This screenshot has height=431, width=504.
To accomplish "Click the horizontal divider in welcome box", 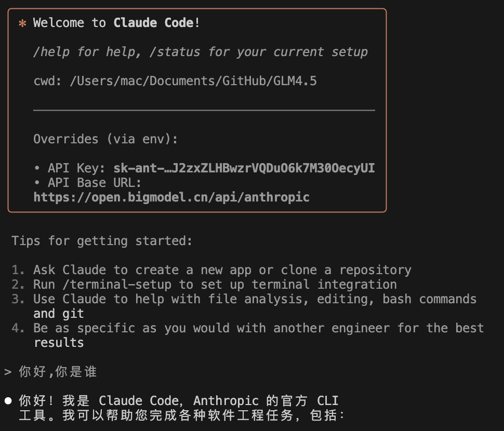I will click(204, 110).
